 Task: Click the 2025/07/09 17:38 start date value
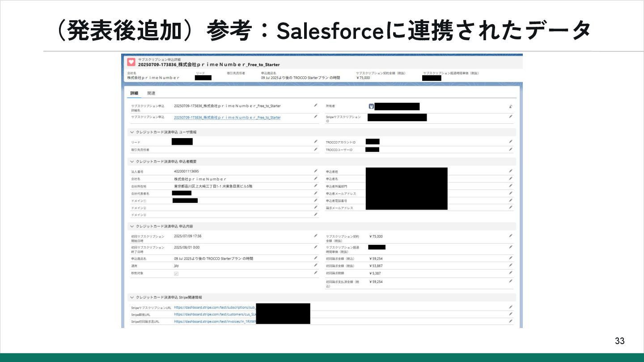[187, 236]
